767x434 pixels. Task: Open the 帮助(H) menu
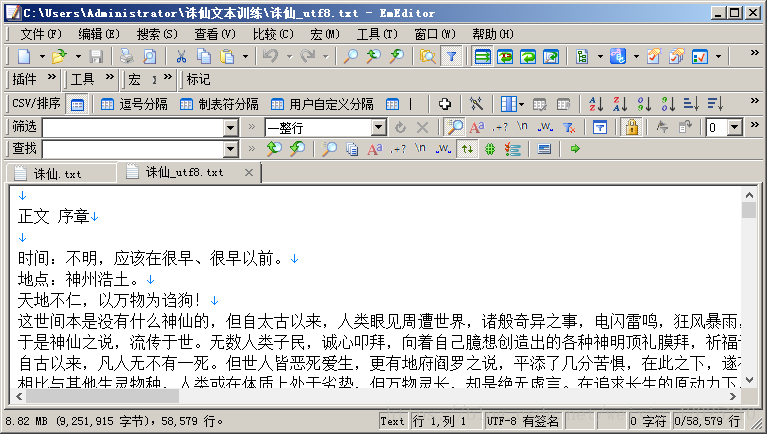493,34
